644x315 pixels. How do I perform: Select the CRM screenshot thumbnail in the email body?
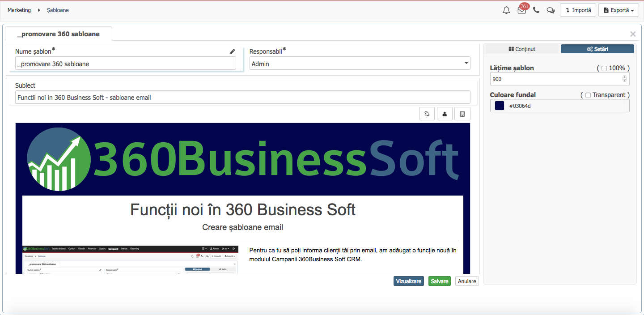point(130,260)
